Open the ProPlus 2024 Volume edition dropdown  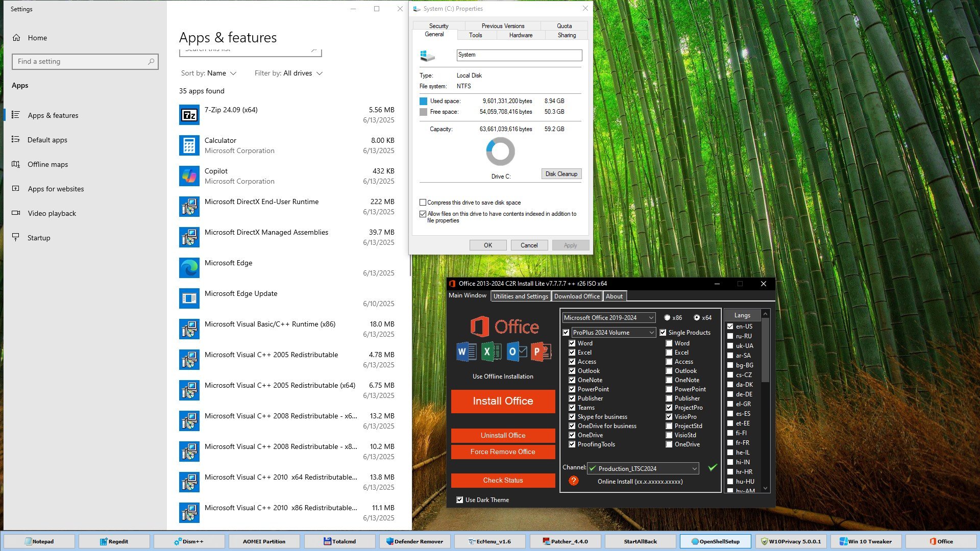point(614,332)
